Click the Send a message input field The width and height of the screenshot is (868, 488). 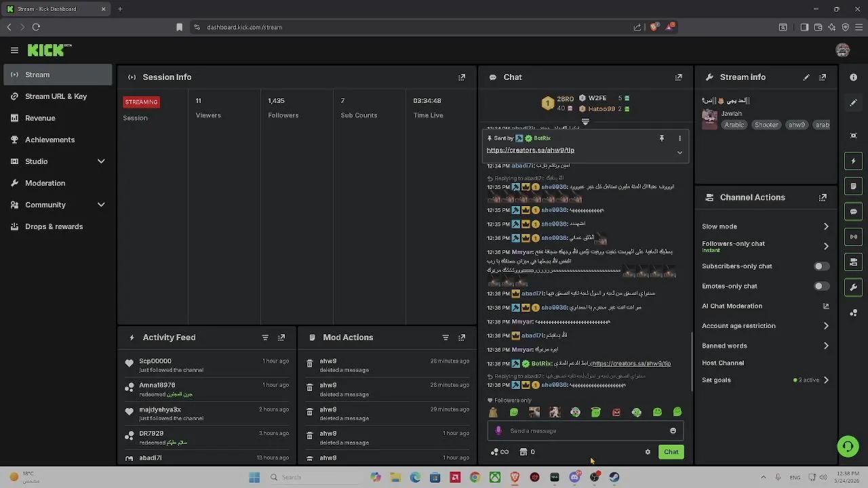[584, 431]
